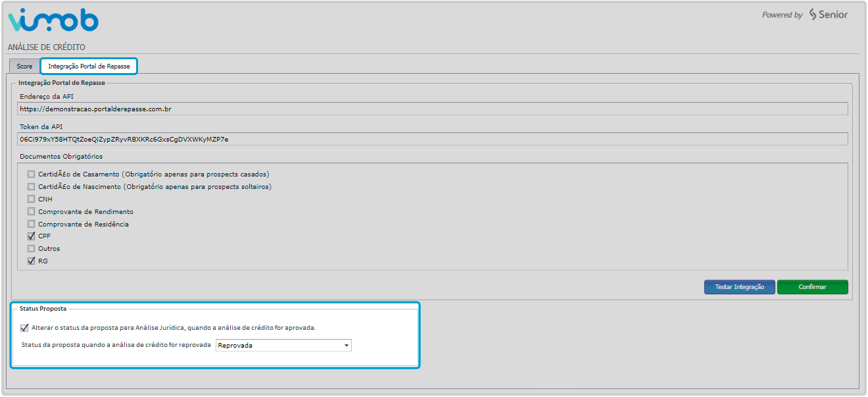This screenshot has width=868, height=397.
Task: Click the Status Proposta group title
Action: tap(43, 308)
